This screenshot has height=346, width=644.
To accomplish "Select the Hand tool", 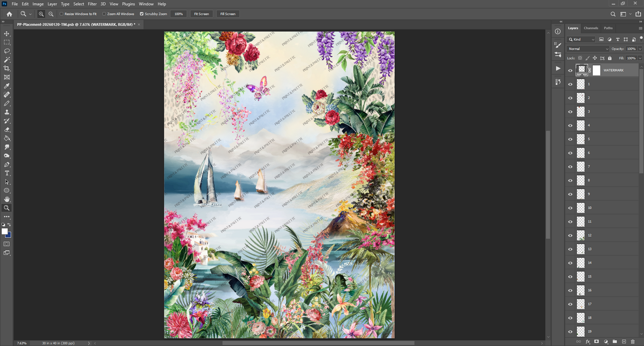I will coord(7,199).
